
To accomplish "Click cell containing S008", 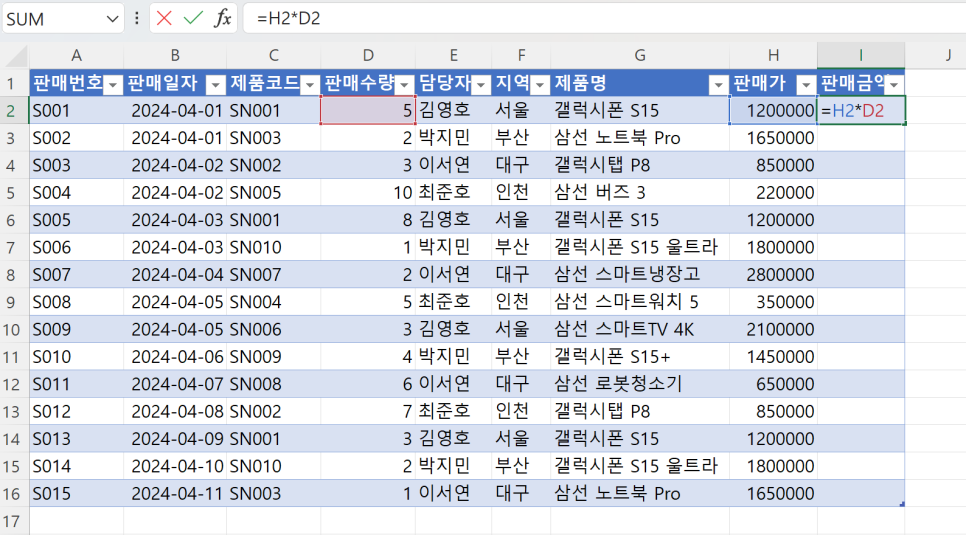I will click(76, 302).
